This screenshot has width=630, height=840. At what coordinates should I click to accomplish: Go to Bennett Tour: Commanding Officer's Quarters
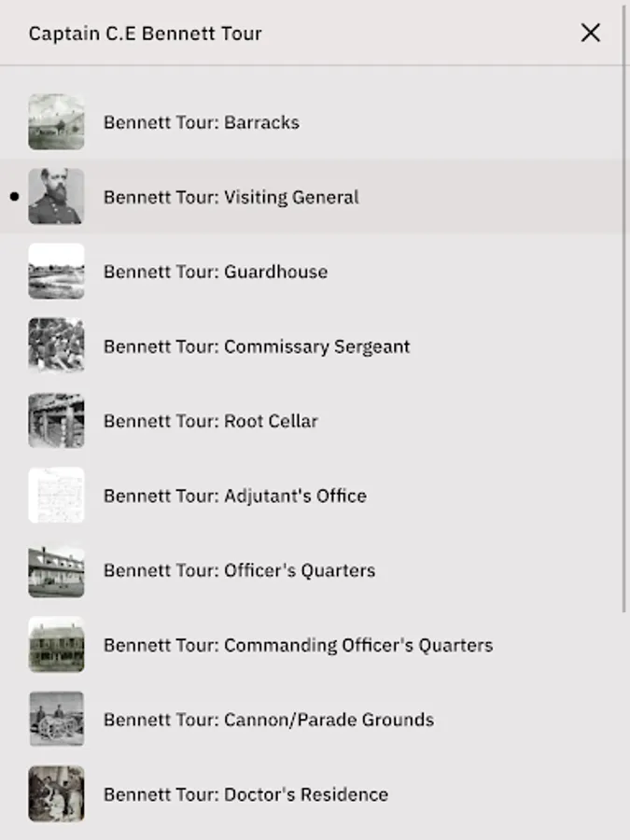[x=298, y=645]
